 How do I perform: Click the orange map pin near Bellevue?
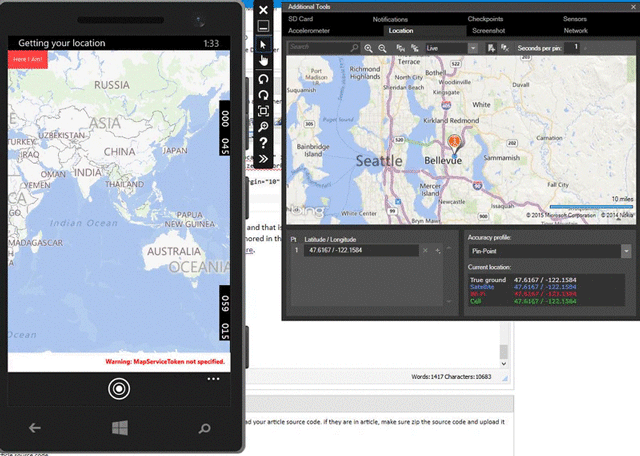(x=454, y=144)
